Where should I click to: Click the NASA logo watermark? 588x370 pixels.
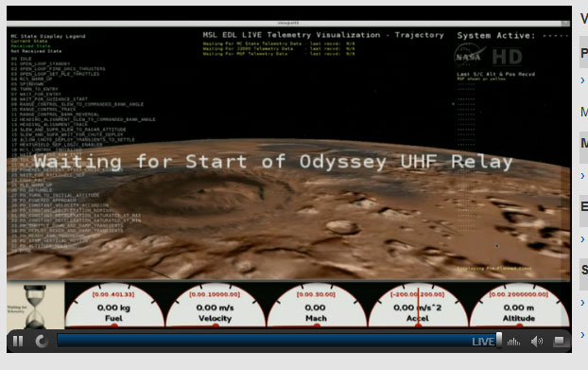pyautogui.click(x=469, y=56)
